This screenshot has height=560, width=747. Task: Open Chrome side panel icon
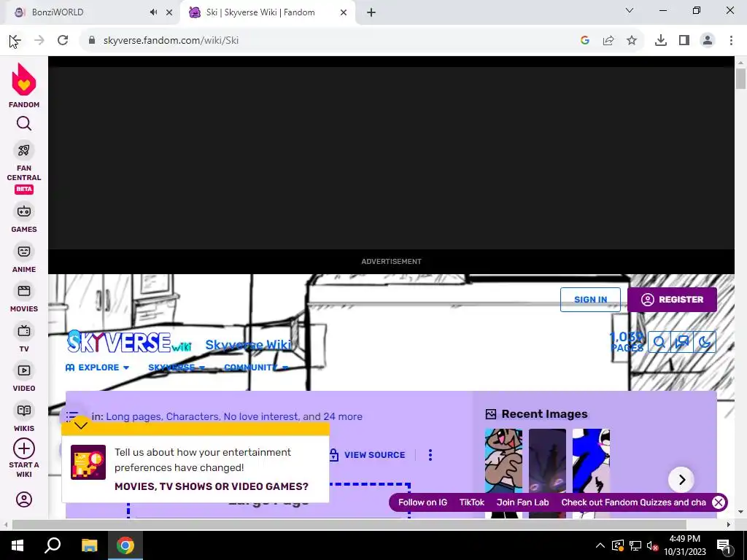coord(684,41)
